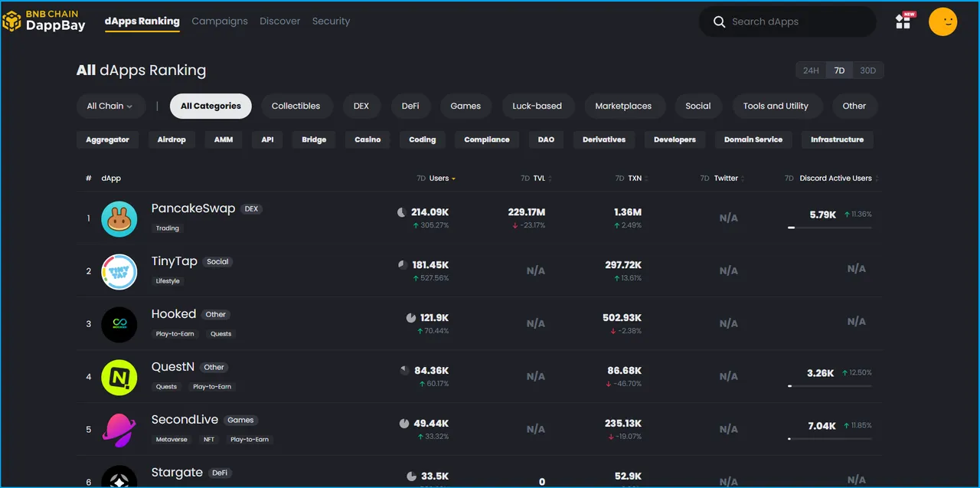Click QuestN Discord activity bar
The height and width of the screenshot is (488, 980).
[x=829, y=386]
